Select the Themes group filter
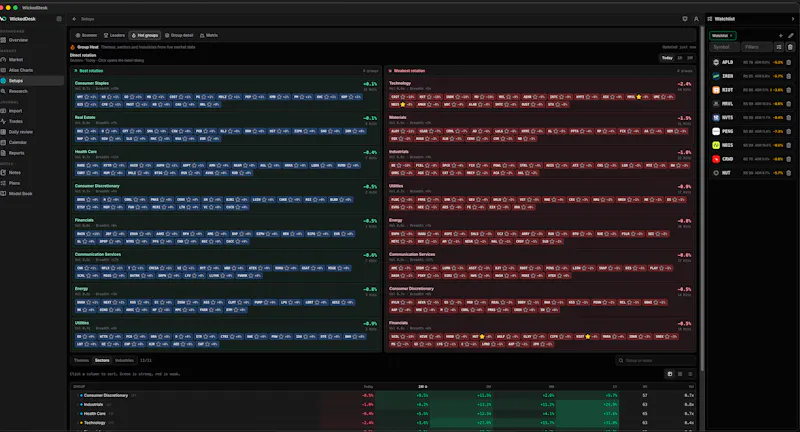This screenshot has height=432, width=800. click(81, 360)
